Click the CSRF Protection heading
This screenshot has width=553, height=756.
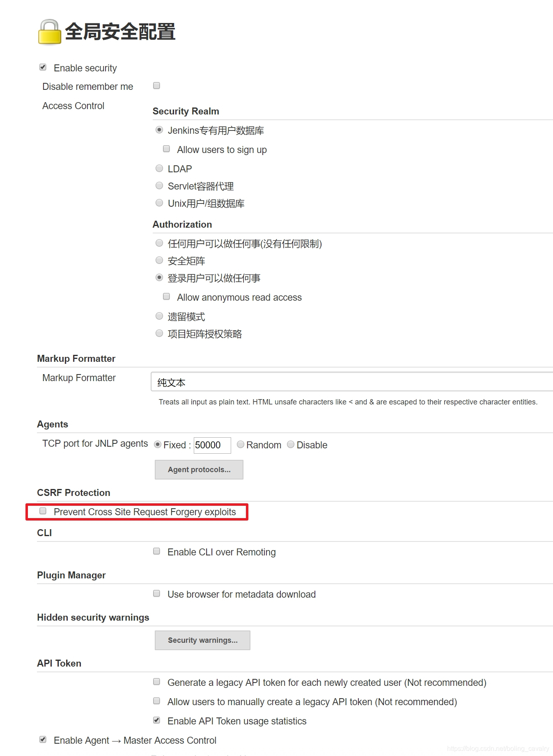click(x=73, y=493)
